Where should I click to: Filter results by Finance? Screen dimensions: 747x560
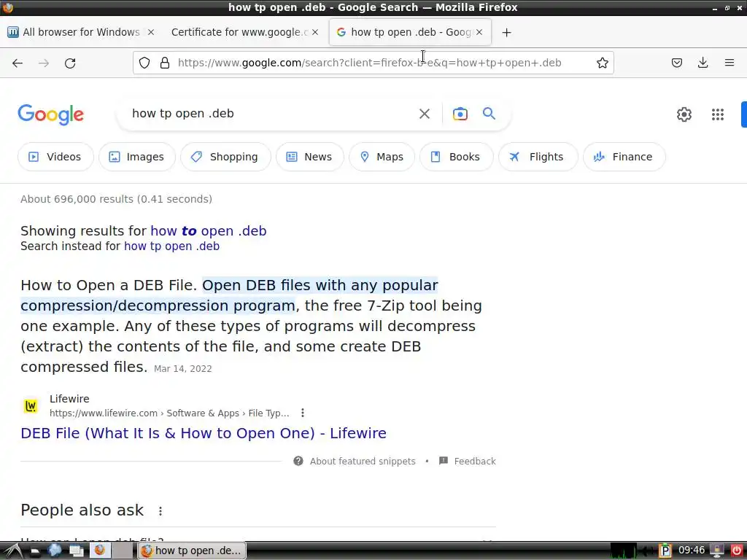(624, 157)
